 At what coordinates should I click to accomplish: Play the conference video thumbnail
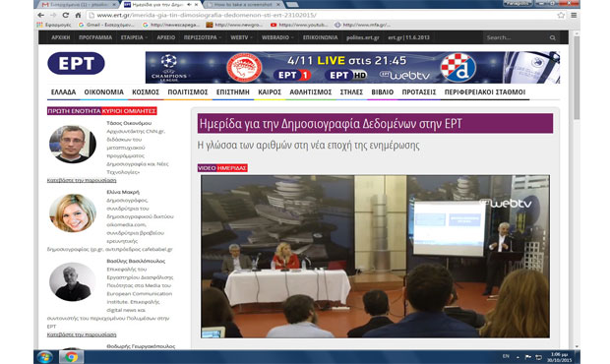[375, 257]
